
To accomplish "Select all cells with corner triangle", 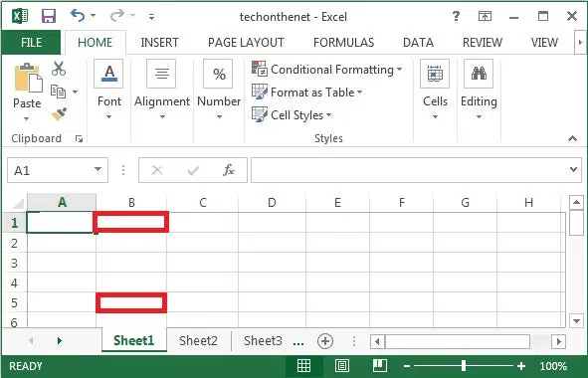I will coord(17,203).
